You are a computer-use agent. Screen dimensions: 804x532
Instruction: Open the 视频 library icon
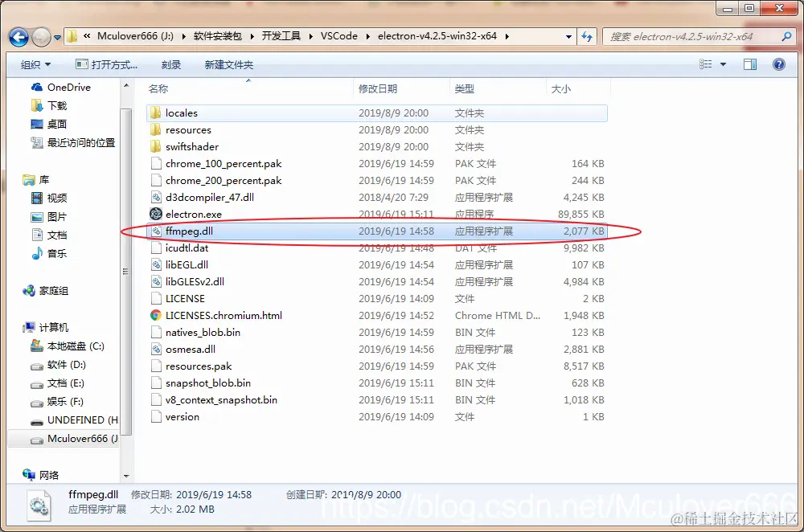37,198
